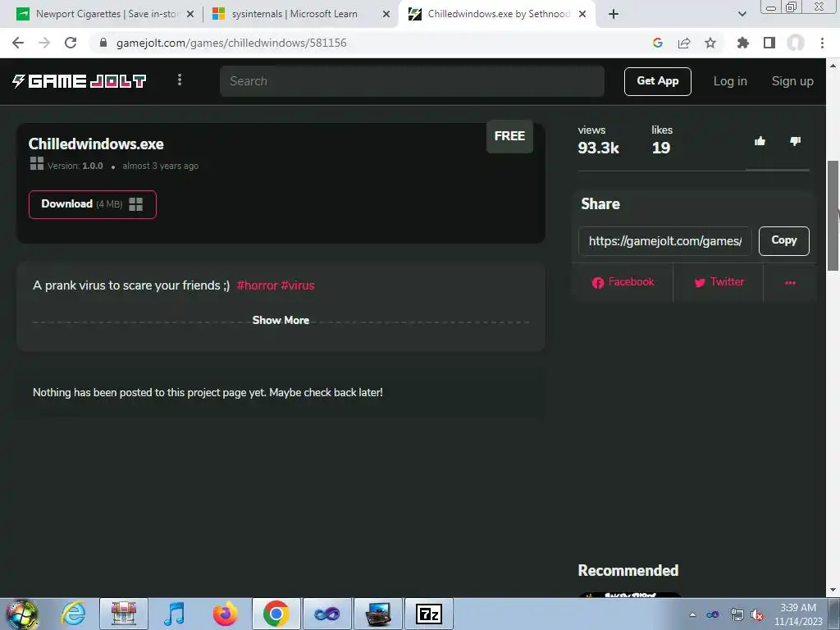
Task: Expand description with Show More
Action: coord(281,321)
